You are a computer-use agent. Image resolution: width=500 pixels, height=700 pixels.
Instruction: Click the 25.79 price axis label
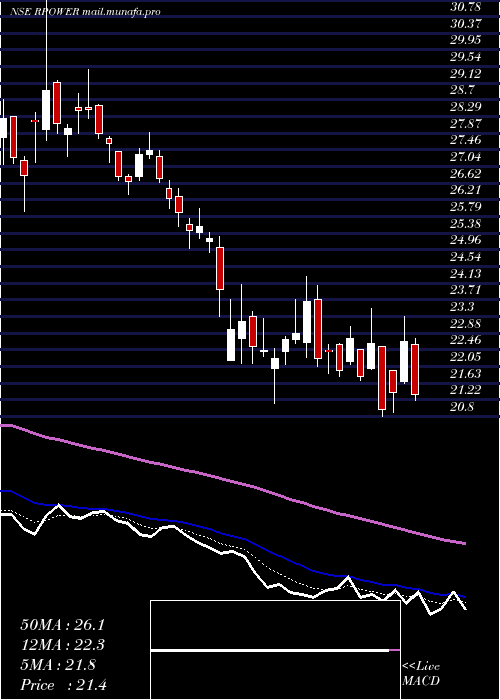466,207
